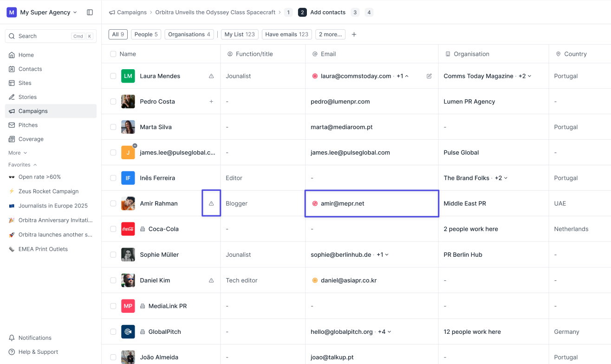The image size is (611, 364).
Task: Click edit icon in Laura's email cell
Action: 429,76
